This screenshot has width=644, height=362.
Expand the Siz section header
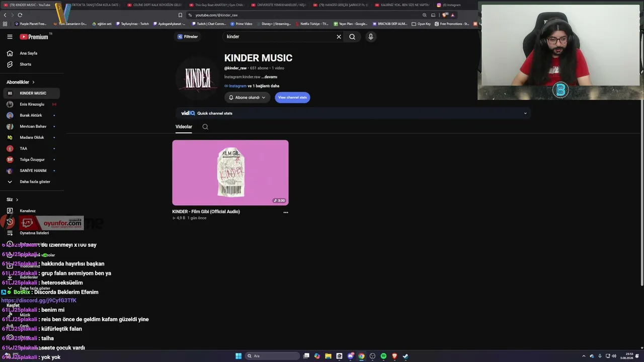coord(12,200)
